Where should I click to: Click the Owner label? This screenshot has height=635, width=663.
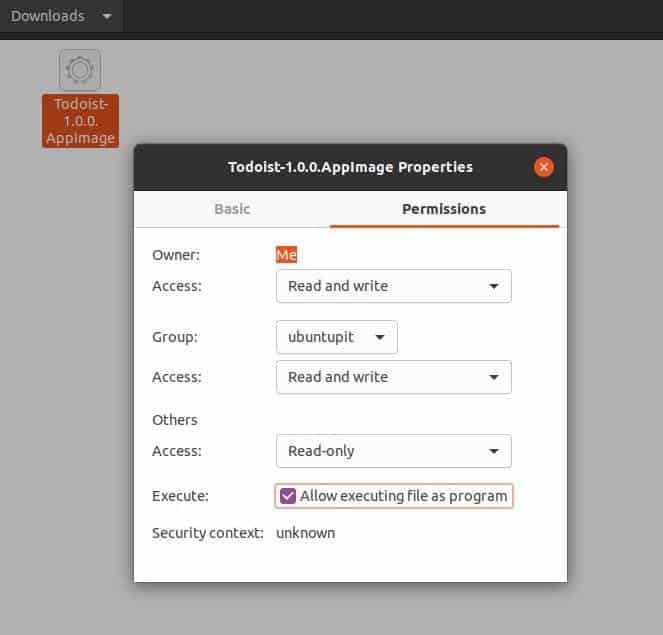[176, 255]
